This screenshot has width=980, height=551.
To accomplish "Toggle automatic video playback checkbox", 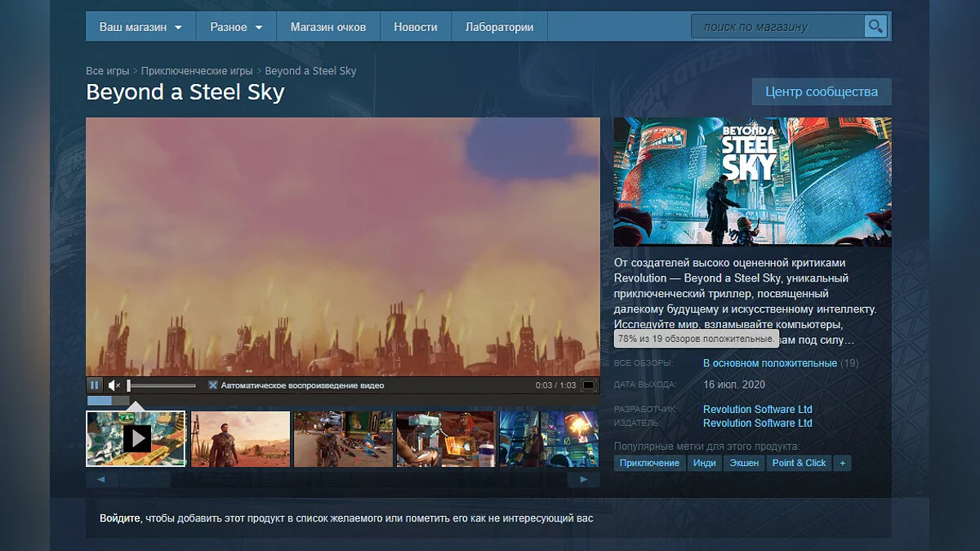I will pos(213,385).
